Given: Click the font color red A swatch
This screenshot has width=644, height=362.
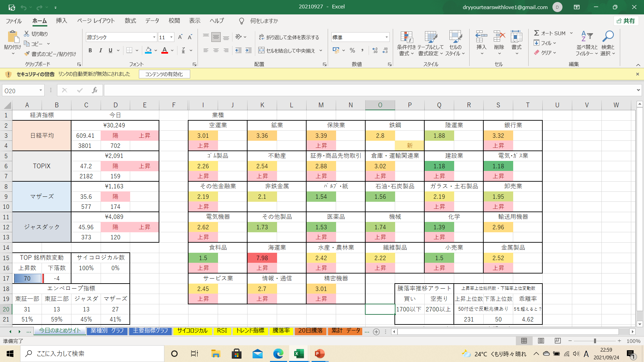Looking at the screenshot, I should coord(165,51).
